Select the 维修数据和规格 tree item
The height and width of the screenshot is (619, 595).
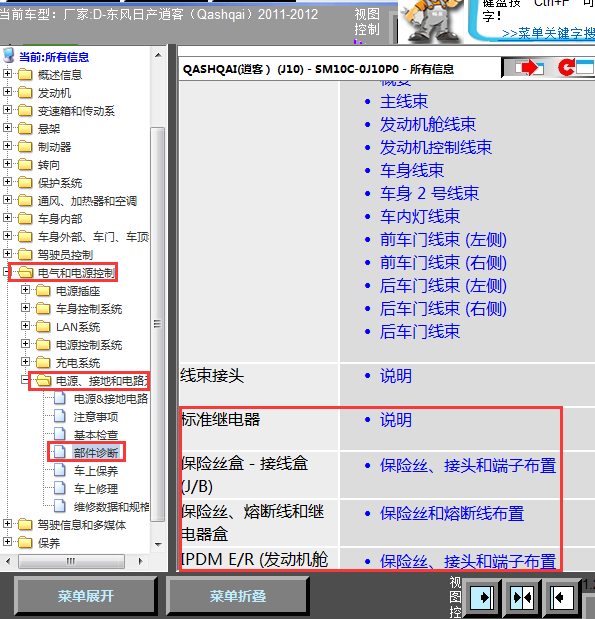[x=111, y=506]
